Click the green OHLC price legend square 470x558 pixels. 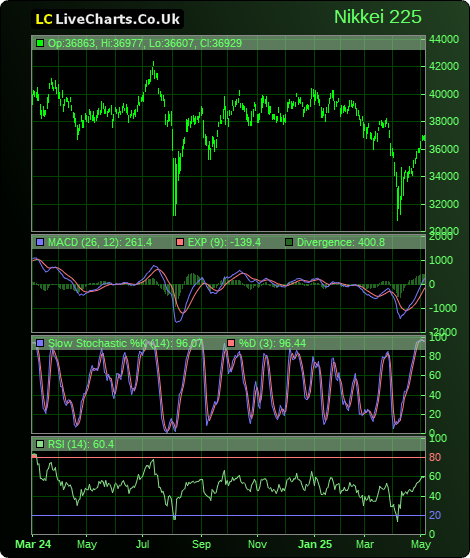40,43
